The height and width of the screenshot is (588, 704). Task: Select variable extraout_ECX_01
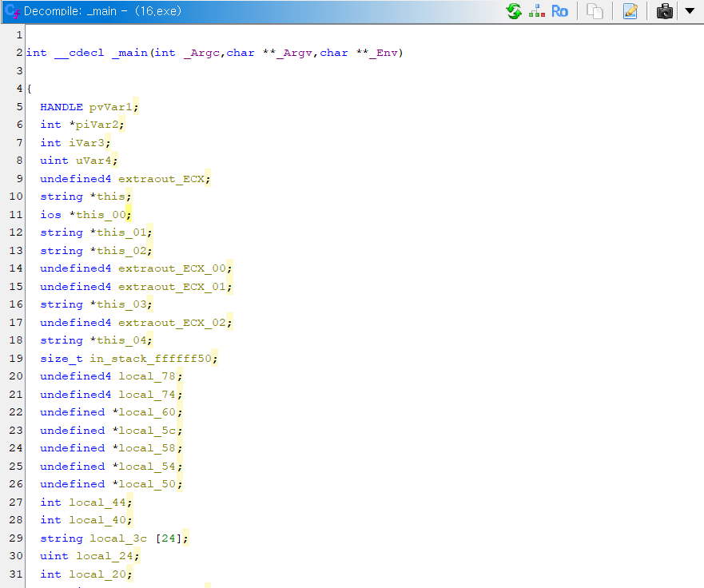point(173,287)
